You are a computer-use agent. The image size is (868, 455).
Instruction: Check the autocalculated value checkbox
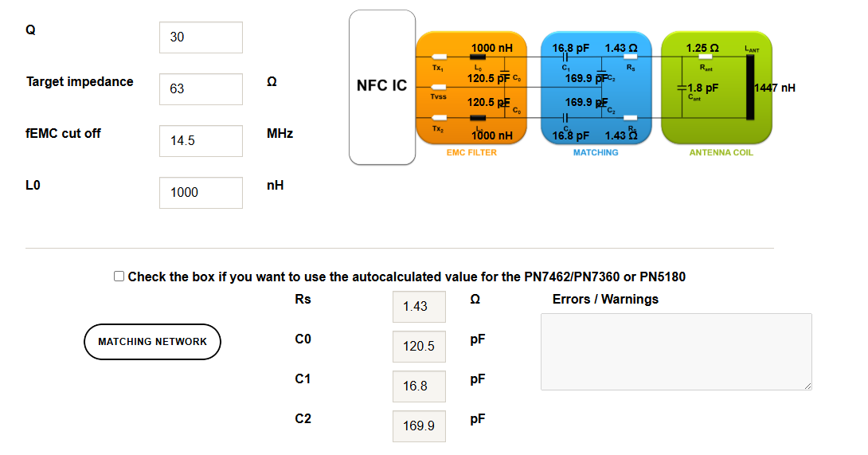[x=119, y=277]
